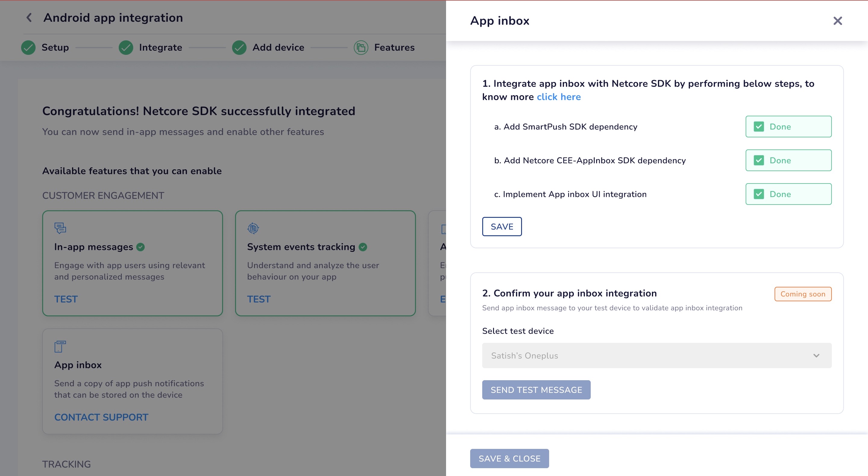The height and width of the screenshot is (476, 868).
Task: Click the back arrow on Android app integration
Action: click(x=28, y=17)
